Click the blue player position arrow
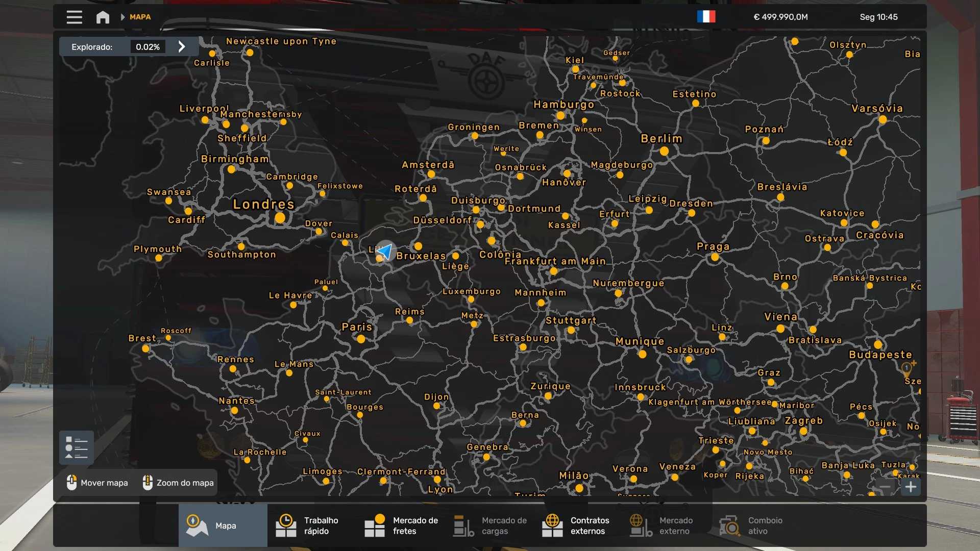 (385, 251)
